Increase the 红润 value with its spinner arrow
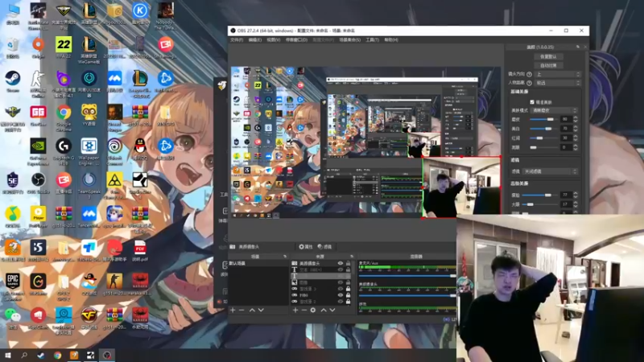The height and width of the screenshot is (362, 644). coord(576,136)
